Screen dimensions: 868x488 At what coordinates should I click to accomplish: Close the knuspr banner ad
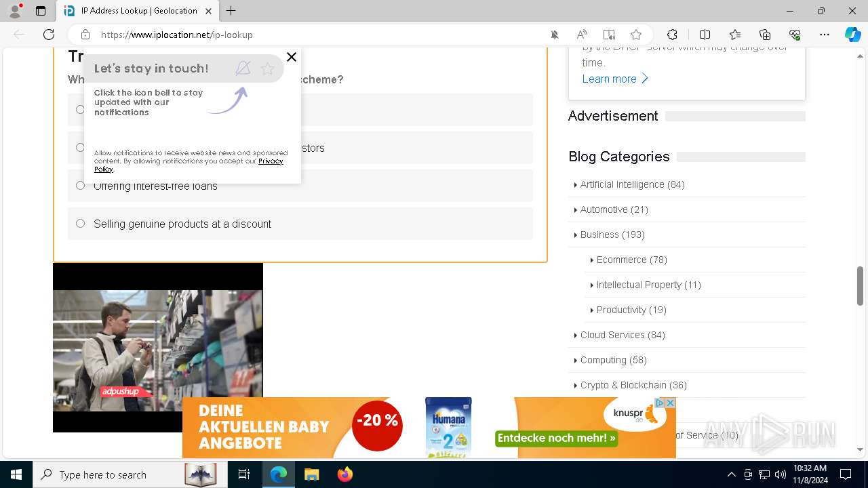(x=671, y=403)
